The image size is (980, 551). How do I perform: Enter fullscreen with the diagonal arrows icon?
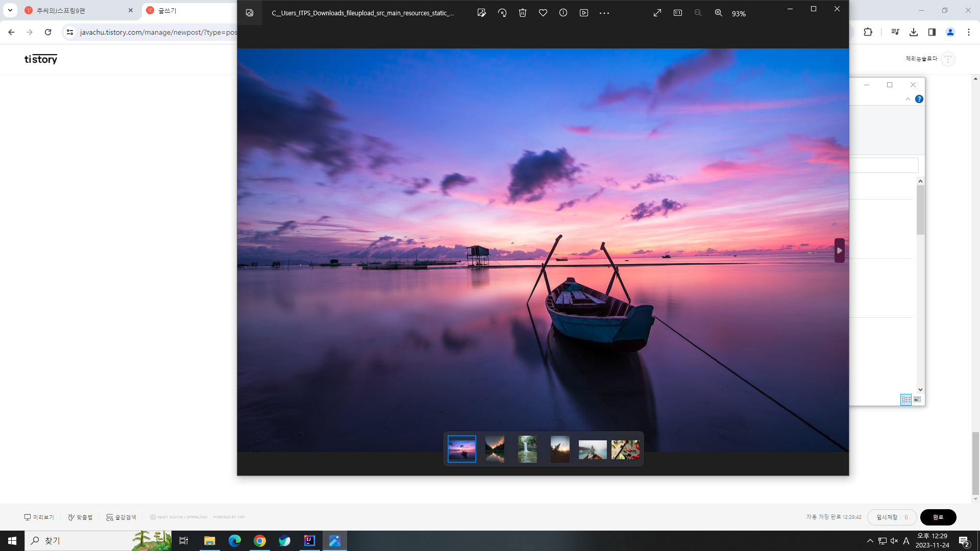pyautogui.click(x=657, y=13)
